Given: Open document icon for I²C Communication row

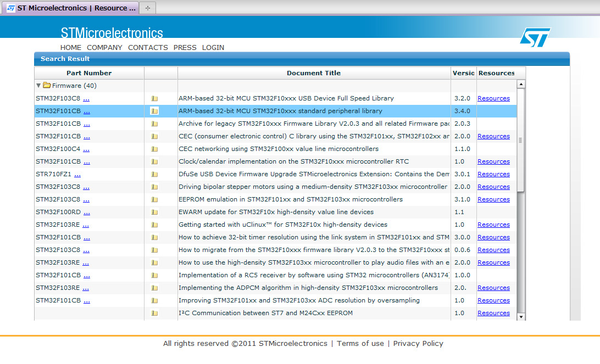Looking at the screenshot, I should pyautogui.click(x=154, y=313).
